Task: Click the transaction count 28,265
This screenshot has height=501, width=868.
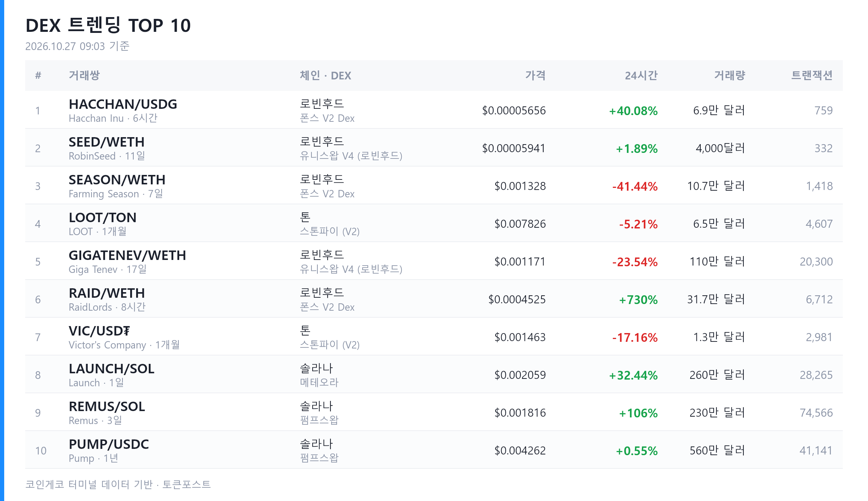Action: pos(816,375)
